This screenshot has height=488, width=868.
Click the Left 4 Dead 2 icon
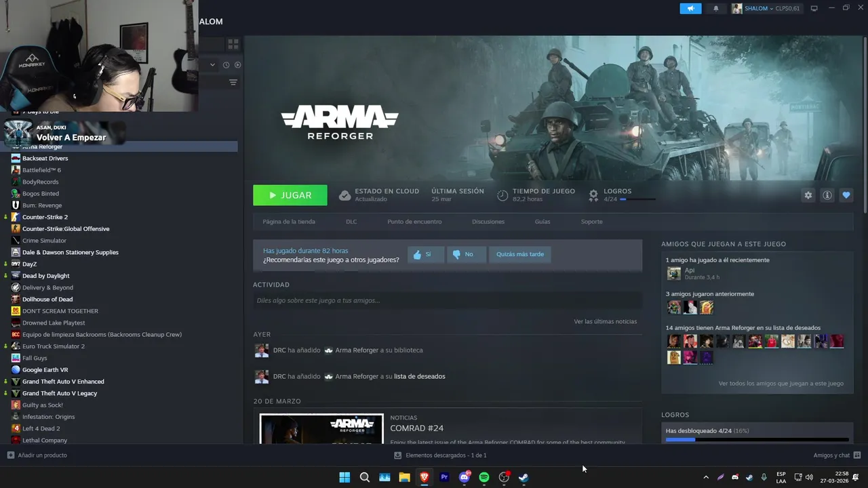[16, 428]
